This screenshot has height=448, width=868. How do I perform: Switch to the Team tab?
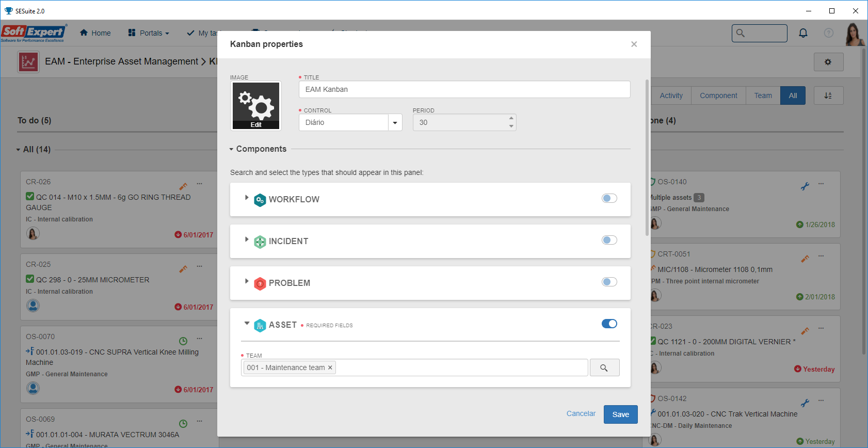coord(763,95)
